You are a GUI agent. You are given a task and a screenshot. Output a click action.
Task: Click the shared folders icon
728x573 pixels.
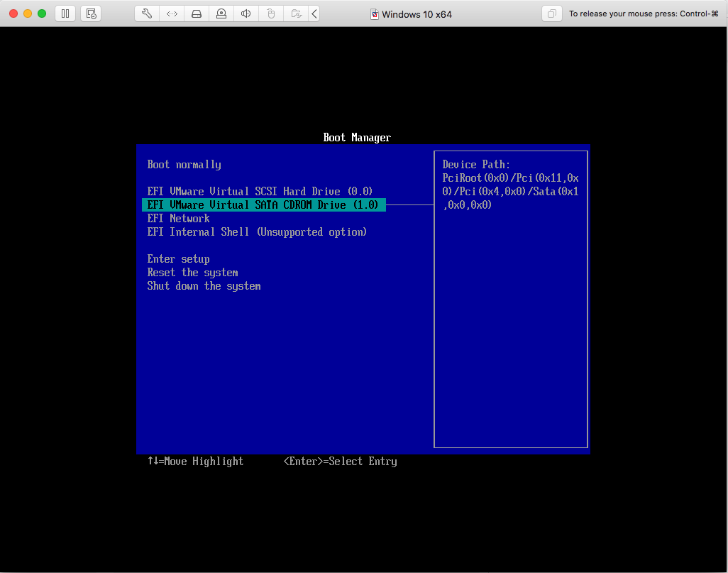click(296, 13)
